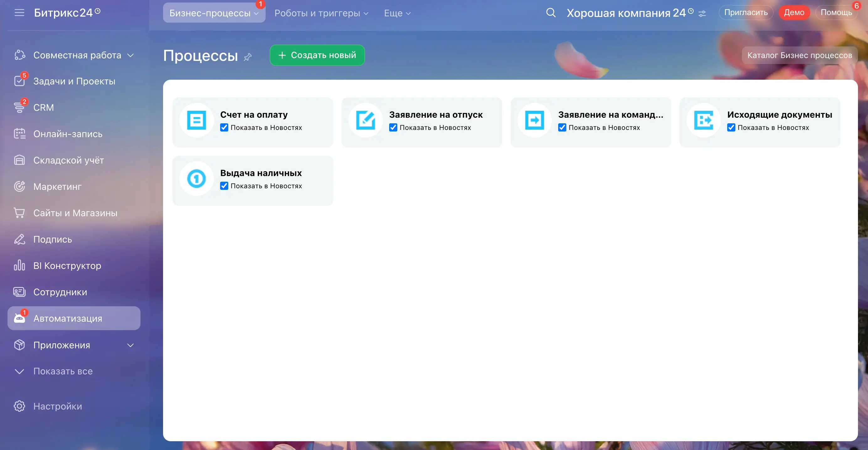The image size is (868, 450).
Task: Click the Создать новый button
Action: tap(317, 55)
